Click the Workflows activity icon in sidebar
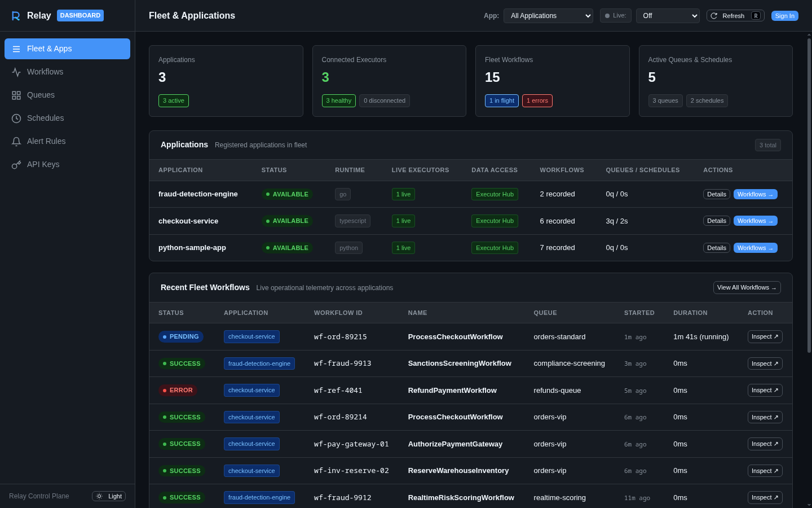 (x=16, y=72)
